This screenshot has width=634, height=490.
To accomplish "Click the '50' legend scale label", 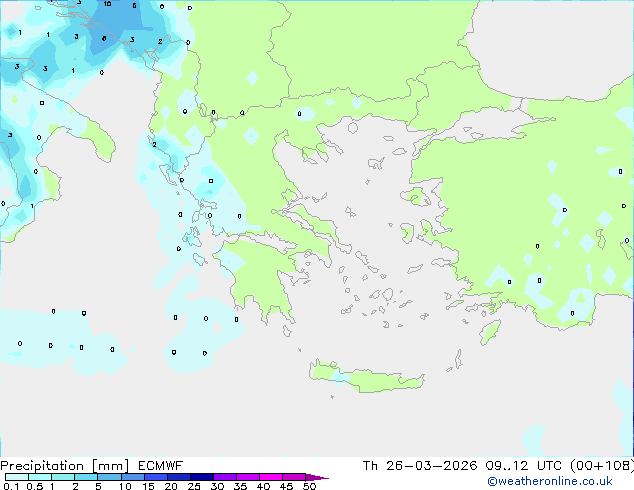I will (x=309, y=486).
